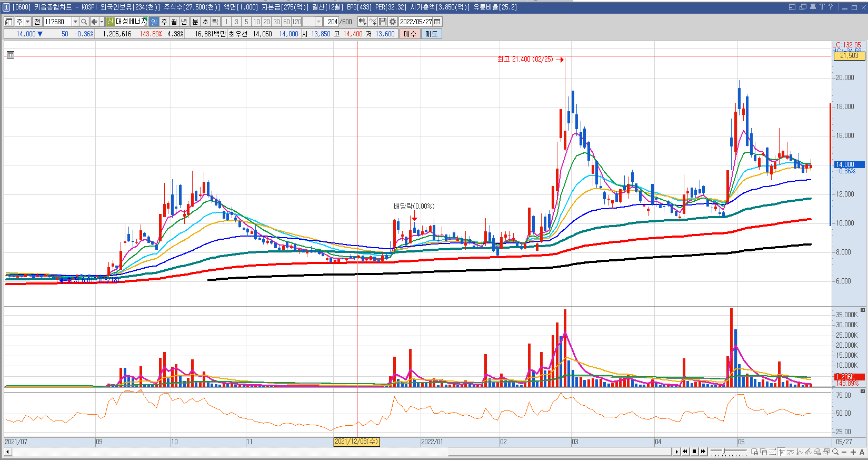Screen dimensions: 868x460
Task: Select minute 분 chart period
Action: click(195, 22)
